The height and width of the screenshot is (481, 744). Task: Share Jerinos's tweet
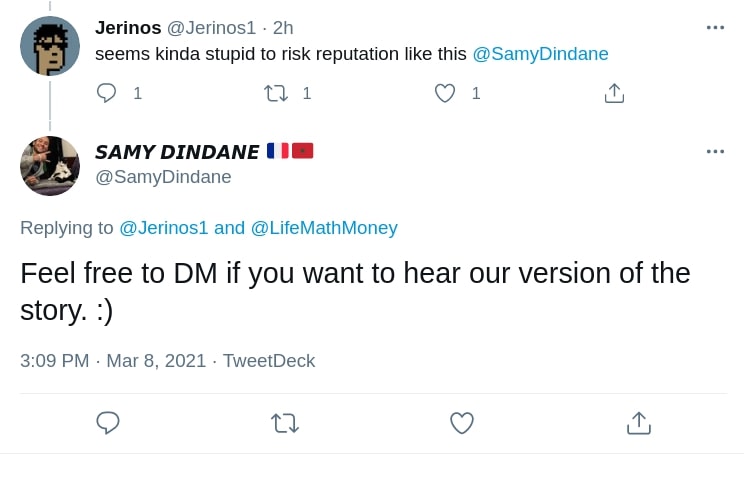point(614,93)
